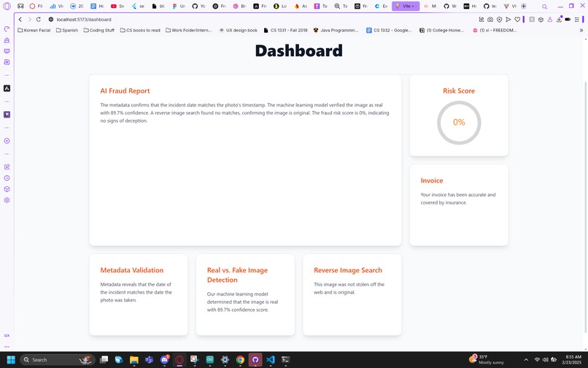Add page to bookmarks with heart icon

point(517,20)
